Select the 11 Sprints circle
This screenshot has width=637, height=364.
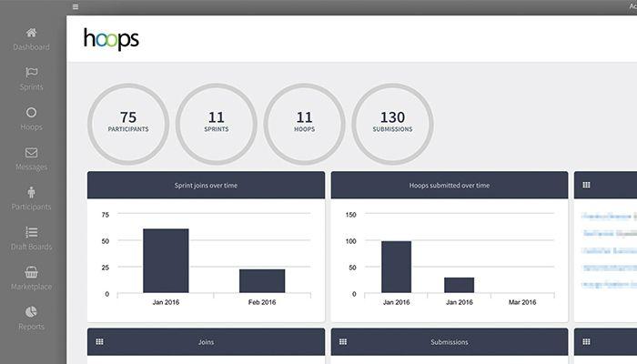[217, 124]
